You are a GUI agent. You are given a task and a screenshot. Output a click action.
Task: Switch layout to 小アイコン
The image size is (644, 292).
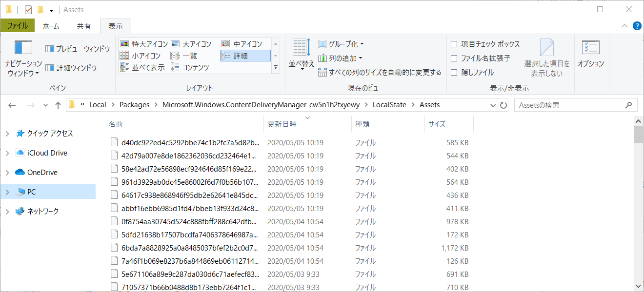click(x=140, y=56)
